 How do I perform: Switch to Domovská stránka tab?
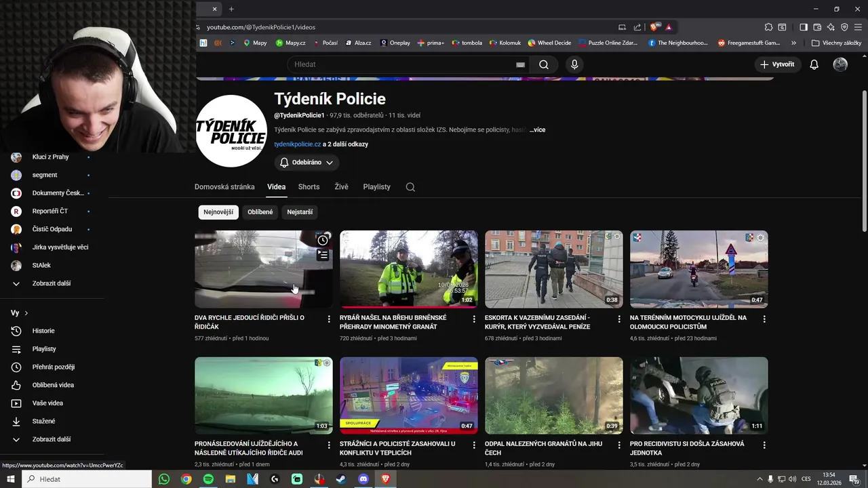pos(224,187)
